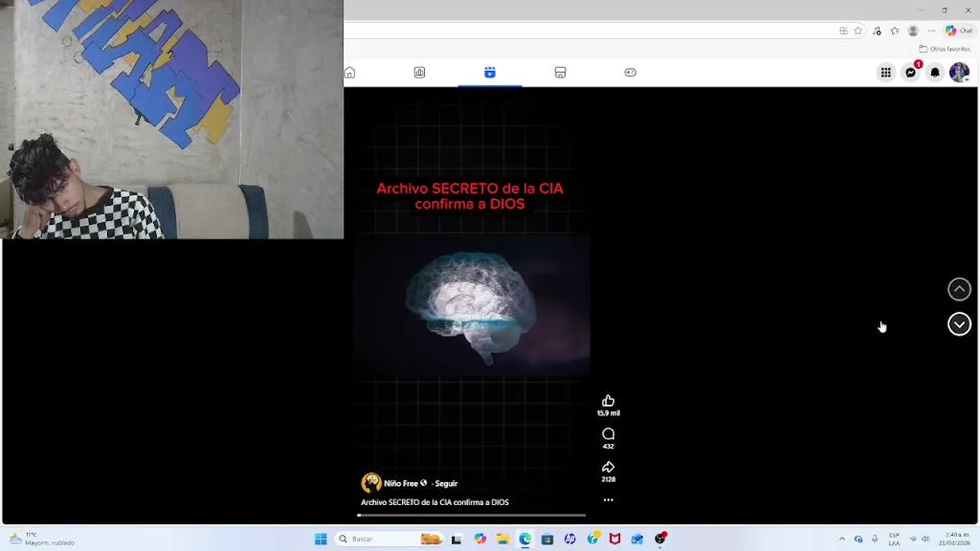Viewport: 980px width, 551px height.
Task: Expand the Facebook account profile picture menu
Action: point(959,73)
